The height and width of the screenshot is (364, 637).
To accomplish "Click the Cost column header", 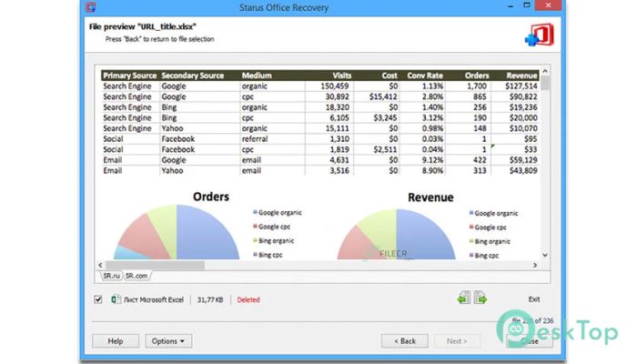I will [389, 76].
